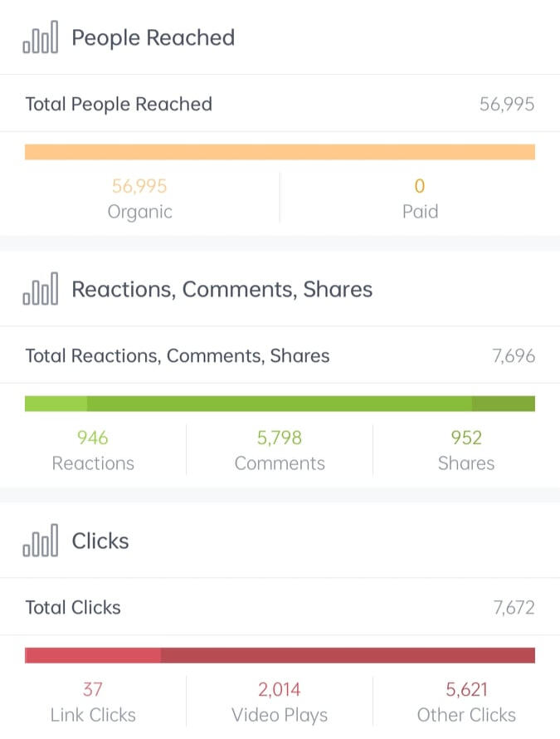Select the Total People Reached row

pyautogui.click(x=280, y=104)
